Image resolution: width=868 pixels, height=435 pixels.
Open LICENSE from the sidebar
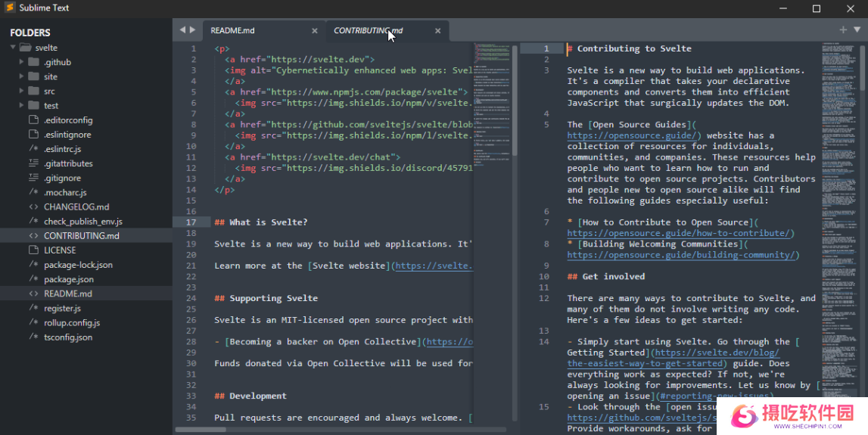point(60,250)
